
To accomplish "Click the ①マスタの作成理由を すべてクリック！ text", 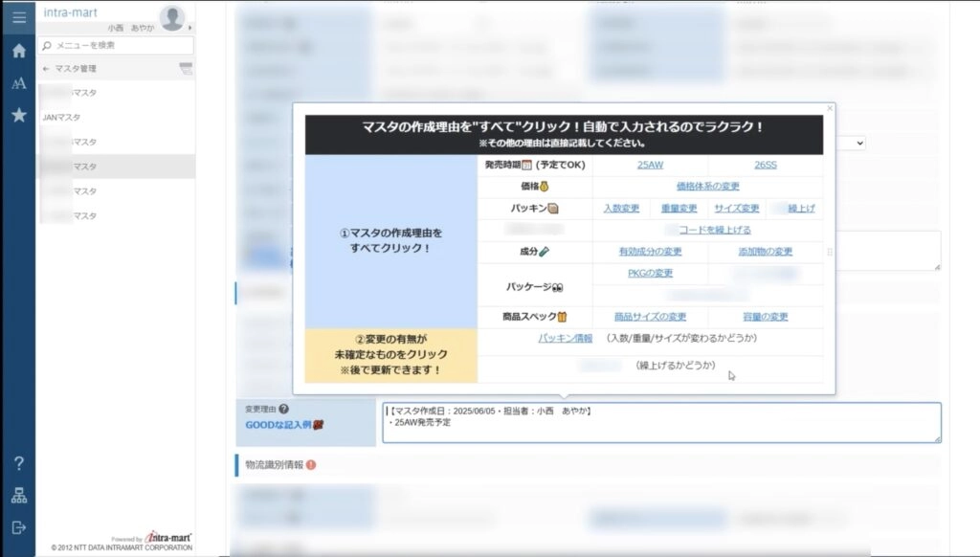I will coord(390,240).
